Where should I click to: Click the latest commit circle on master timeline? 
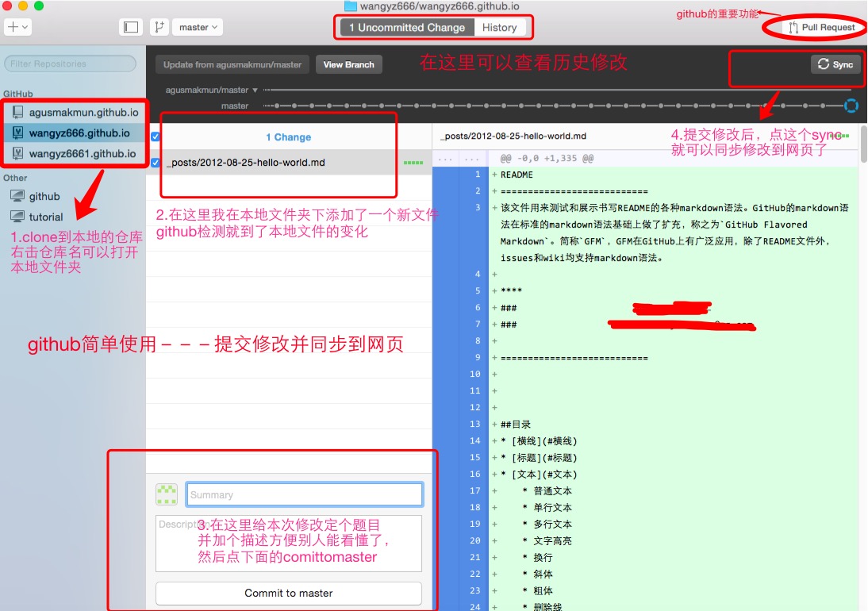coord(851,106)
